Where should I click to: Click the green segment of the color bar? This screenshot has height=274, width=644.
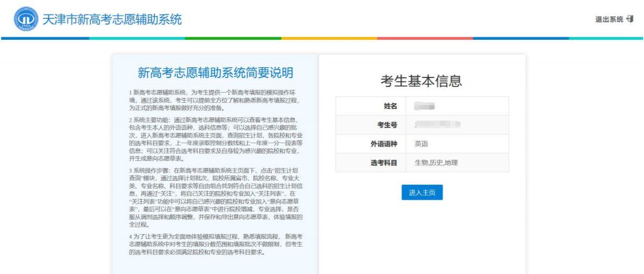coord(232,38)
